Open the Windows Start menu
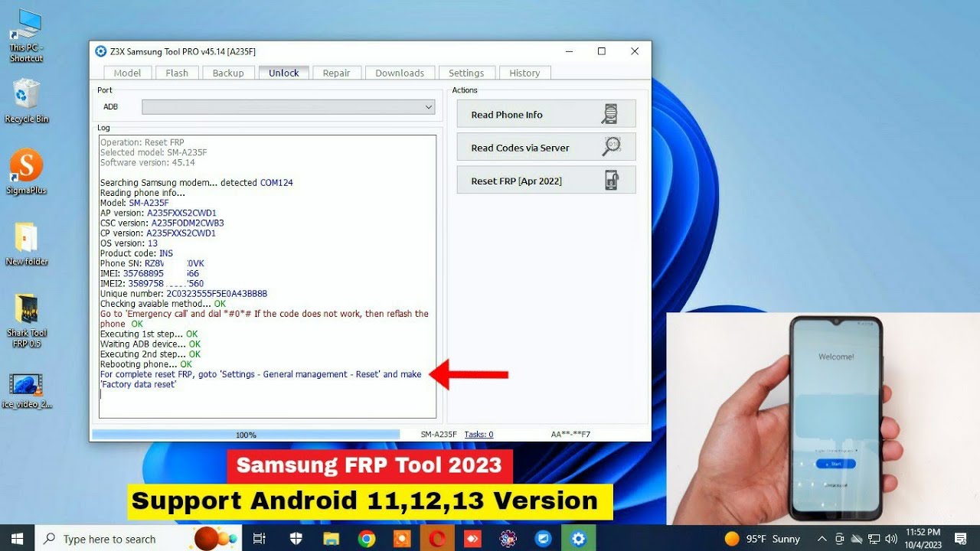 pyautogui.click(x=17, y=539)
